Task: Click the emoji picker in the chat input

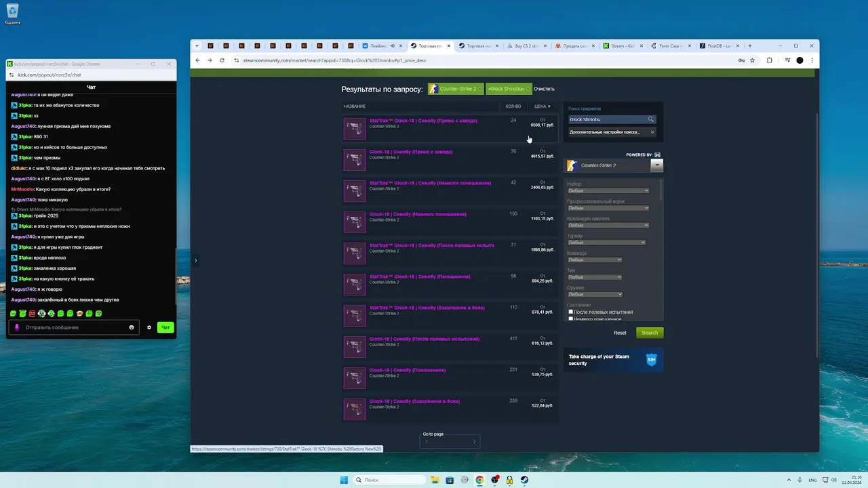Action: 132,327
